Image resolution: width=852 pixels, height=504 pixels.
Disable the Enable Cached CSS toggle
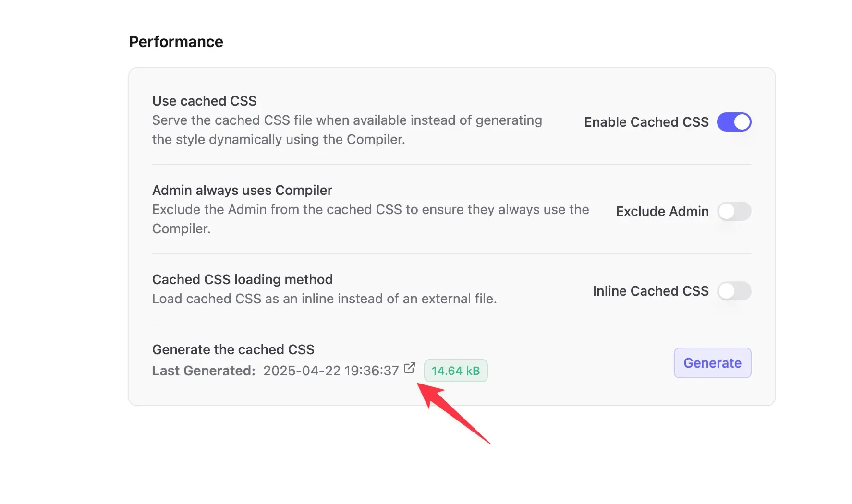point(734,122)
